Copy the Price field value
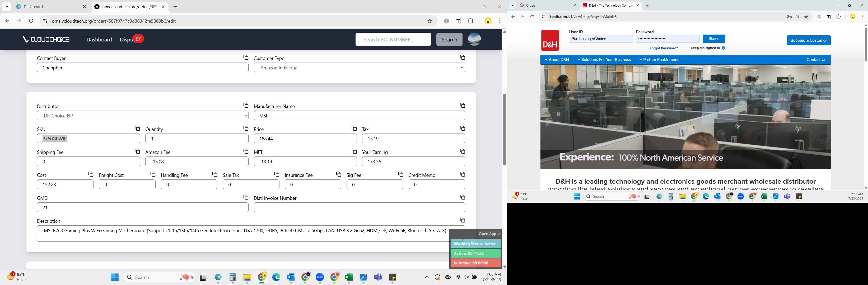The image size is (868, 285). point(354,129)
